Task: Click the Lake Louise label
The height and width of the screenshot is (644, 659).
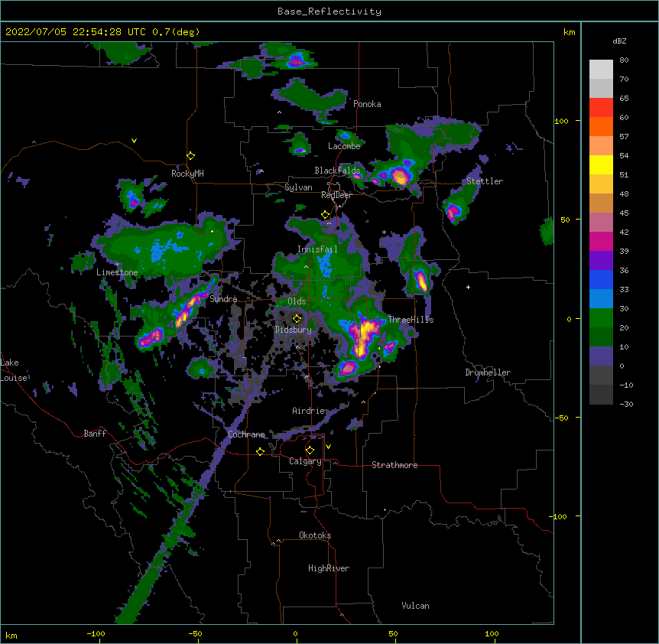Action: [x=12, y=370]
